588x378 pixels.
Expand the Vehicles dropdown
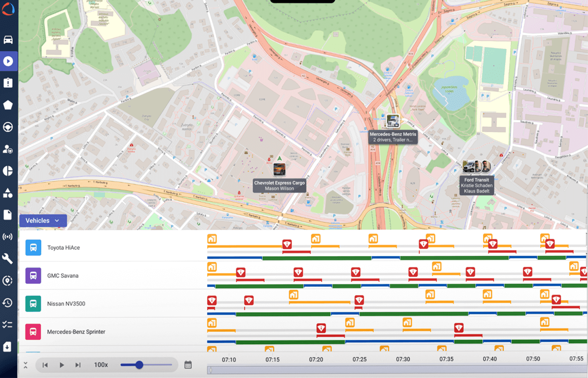[43, 221]
